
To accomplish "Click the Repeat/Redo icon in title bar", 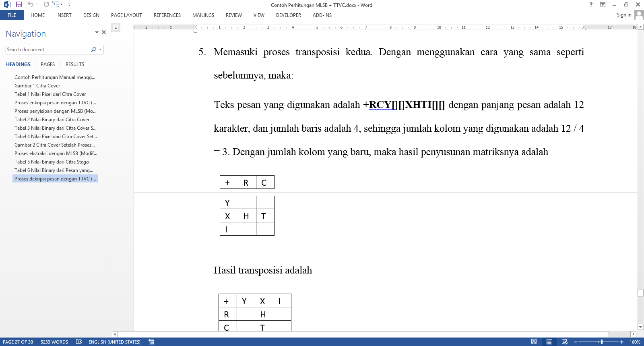I will pyautogui.click(x=46, y=4).
